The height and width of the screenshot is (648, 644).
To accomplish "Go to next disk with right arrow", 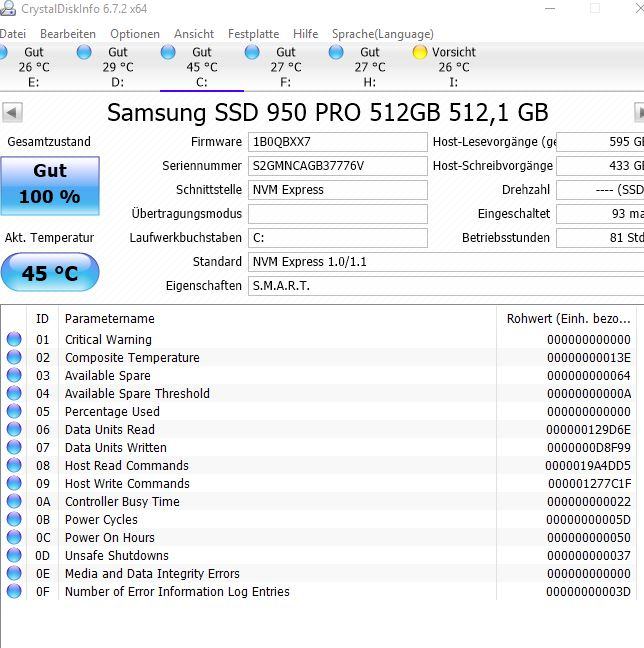I will coord(639,112).
